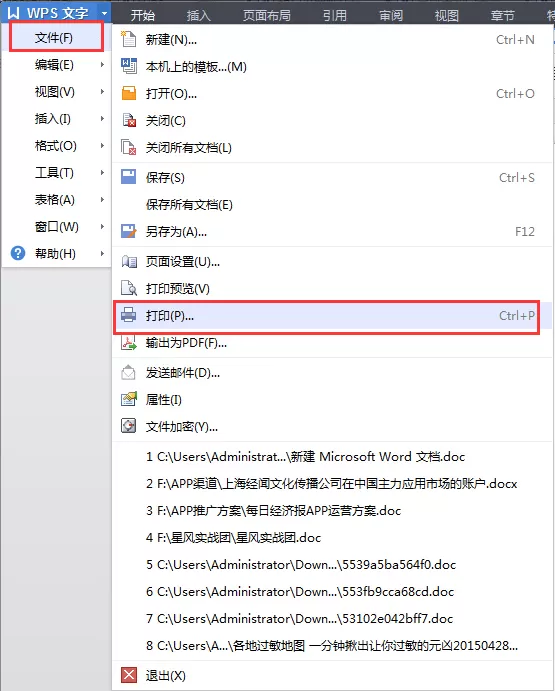Open the 插入(I) side menu entry
The image size is (555, 691).
(56, 119)
